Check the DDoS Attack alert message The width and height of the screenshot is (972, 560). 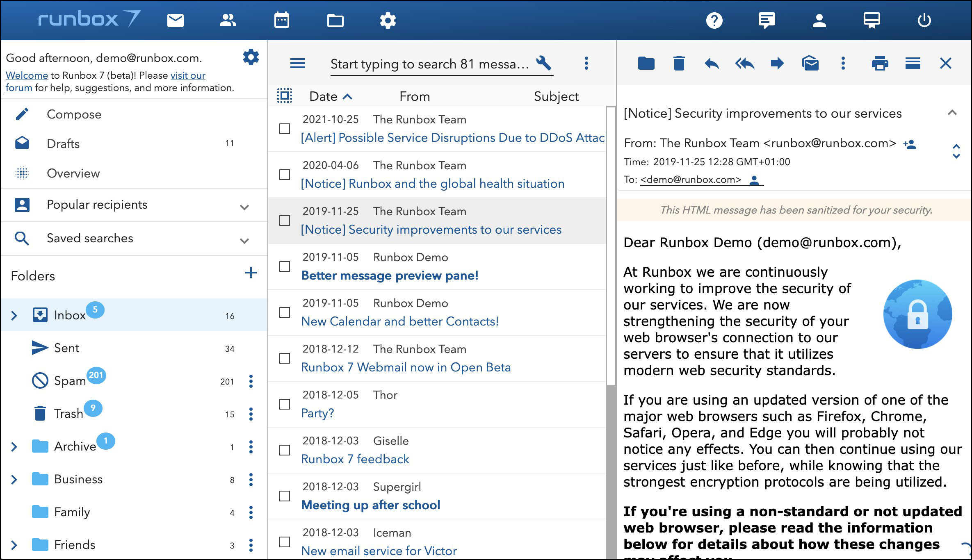284,129
